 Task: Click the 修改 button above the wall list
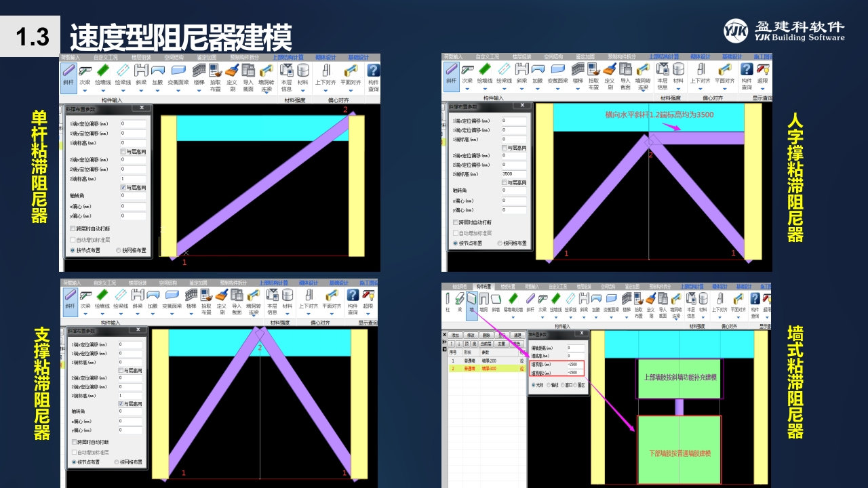tap(471, 335)
